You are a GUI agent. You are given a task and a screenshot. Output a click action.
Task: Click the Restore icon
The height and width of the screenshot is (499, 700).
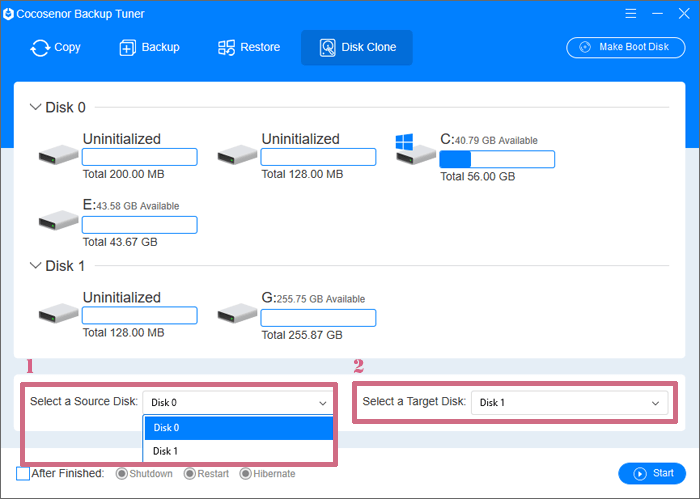click(x=226, y=48)
